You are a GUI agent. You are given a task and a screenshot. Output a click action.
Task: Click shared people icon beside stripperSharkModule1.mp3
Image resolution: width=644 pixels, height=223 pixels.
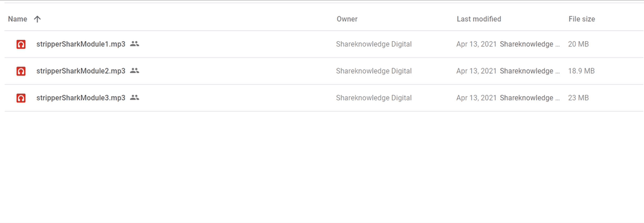coord(135,44)
